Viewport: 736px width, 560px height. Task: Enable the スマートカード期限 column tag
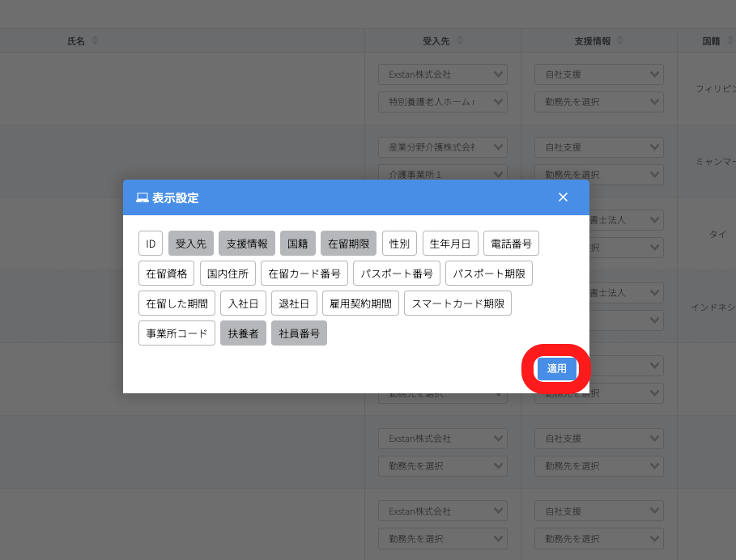tap(457, 303)
